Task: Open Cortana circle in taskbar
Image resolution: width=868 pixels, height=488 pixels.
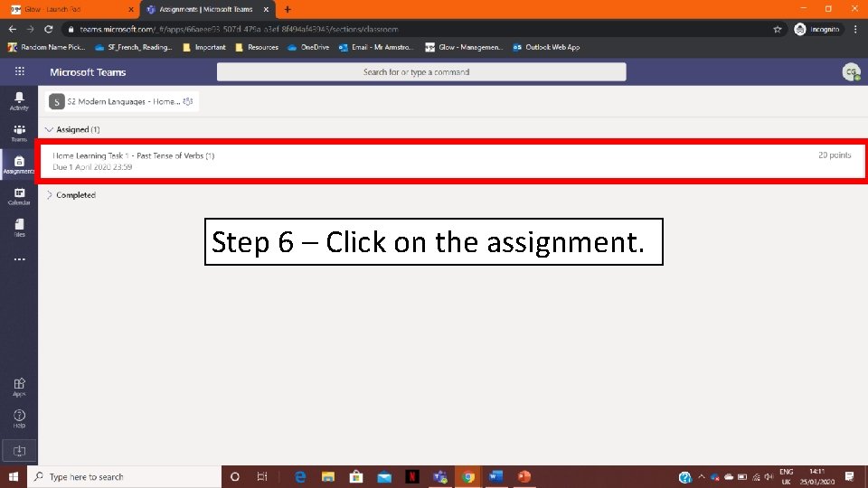Action: tap(235, 476)
